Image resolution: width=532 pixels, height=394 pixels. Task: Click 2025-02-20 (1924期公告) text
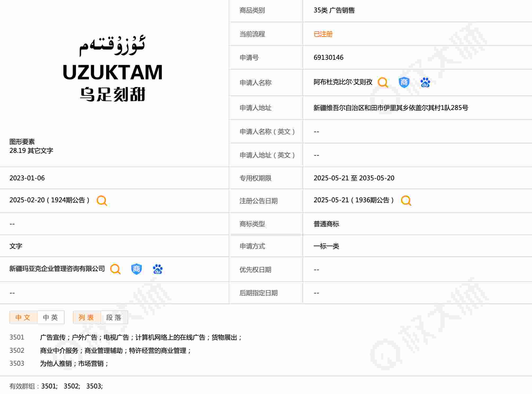(x=49, y=200)
